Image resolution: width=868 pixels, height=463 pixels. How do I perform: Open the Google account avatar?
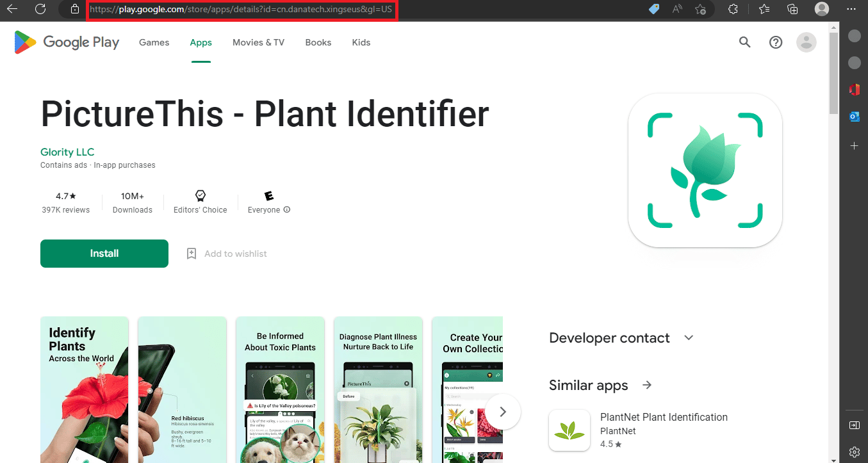[x=806, y=42]
